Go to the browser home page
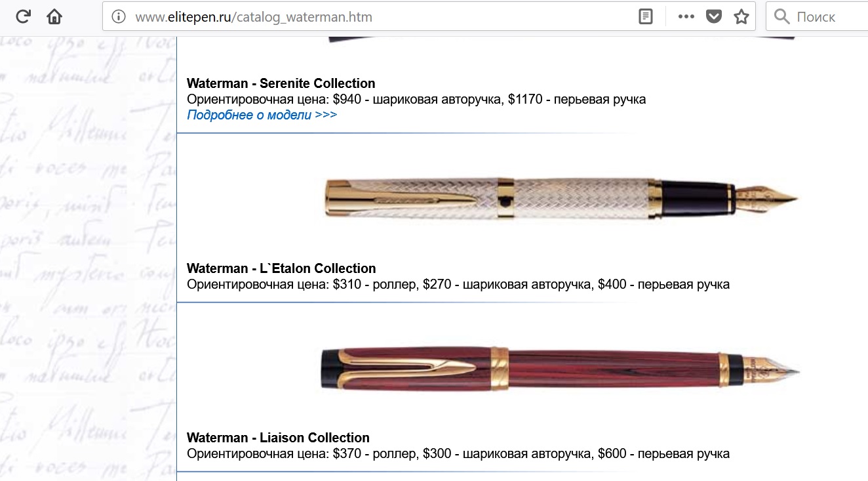Screen dimensions: 868x481 tap(54, 16)
